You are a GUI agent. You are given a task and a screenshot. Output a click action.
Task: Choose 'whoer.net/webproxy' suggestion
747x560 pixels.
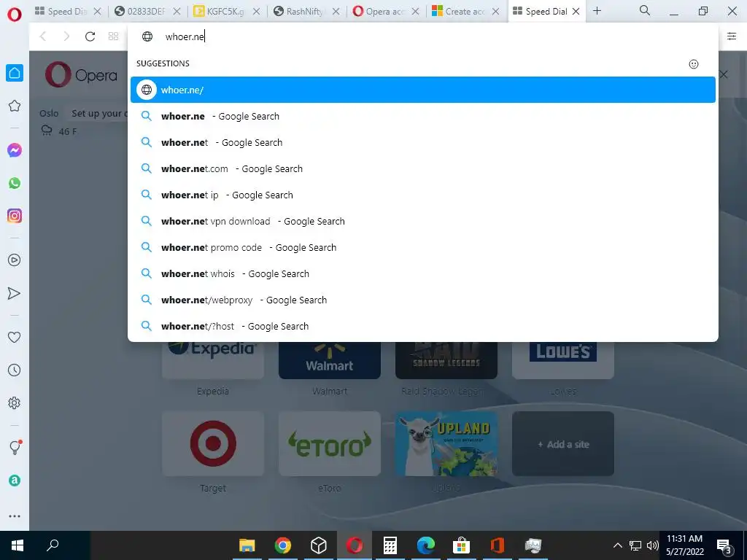423,300
